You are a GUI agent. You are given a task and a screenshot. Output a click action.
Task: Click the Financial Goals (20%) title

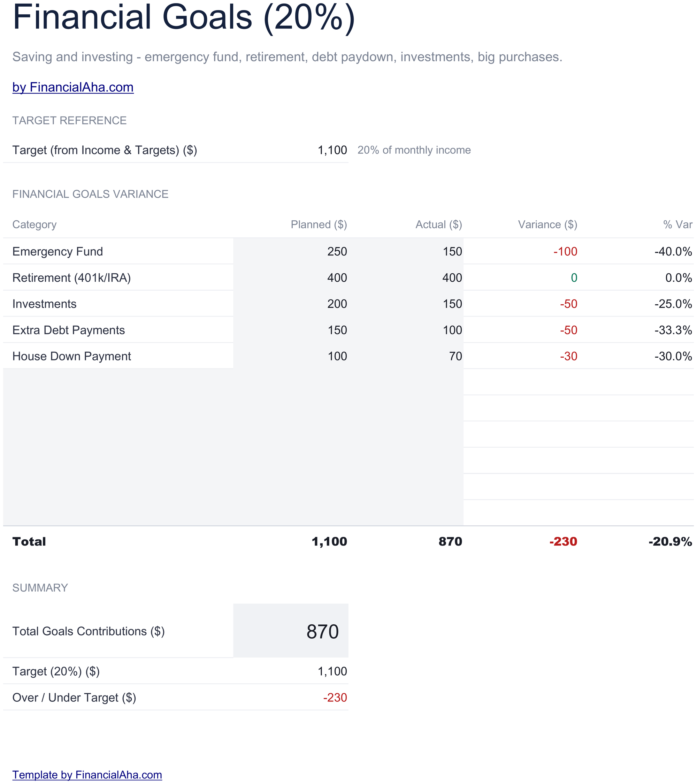184,17
